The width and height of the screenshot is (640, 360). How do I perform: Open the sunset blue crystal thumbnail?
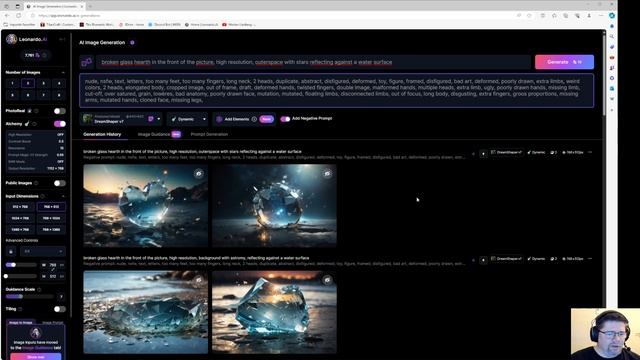point(274,312)
